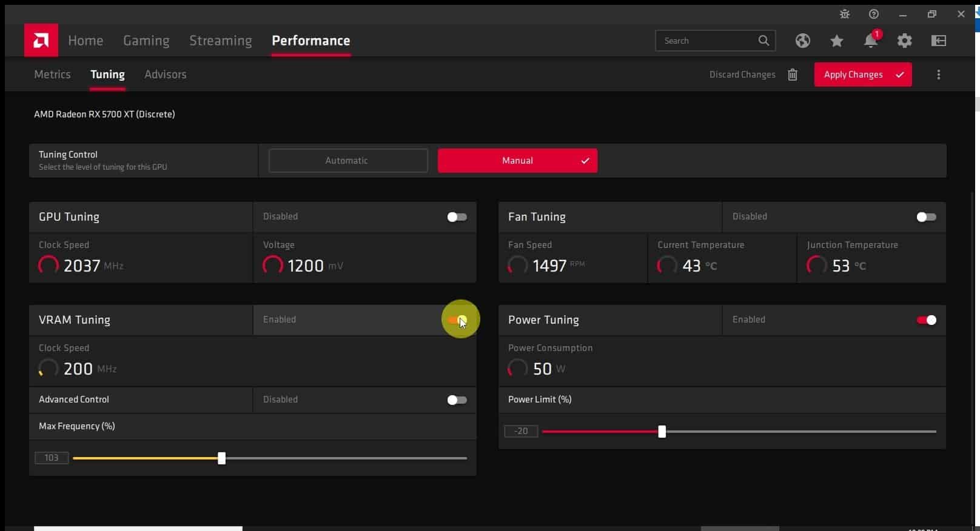Go to the Home tab

click(x=86, y=41)
